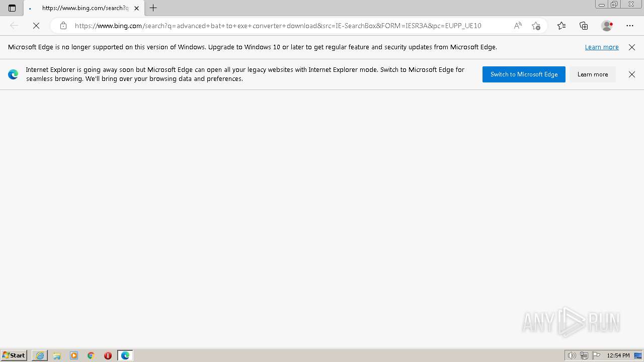Open the tab actions menu icon

click(x=12, y=8)
